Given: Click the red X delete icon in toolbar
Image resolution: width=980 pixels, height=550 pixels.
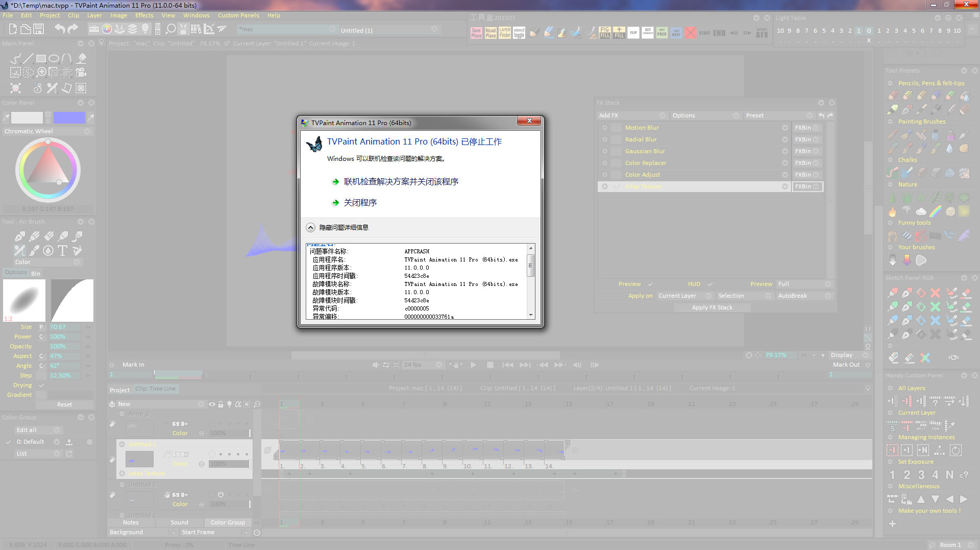Looking at the screenshot, I should coord(690,33).
